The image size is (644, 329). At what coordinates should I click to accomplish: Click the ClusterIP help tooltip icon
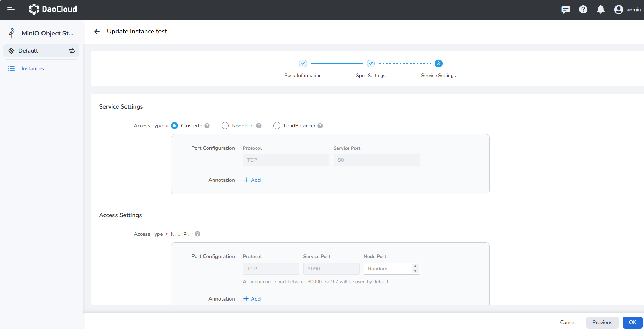click(207, 126)
